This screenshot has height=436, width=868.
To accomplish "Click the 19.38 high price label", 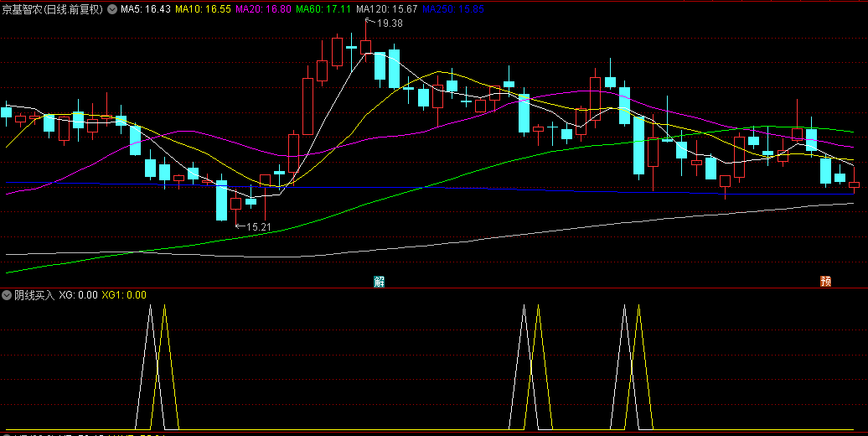I will tap(390, 23).
